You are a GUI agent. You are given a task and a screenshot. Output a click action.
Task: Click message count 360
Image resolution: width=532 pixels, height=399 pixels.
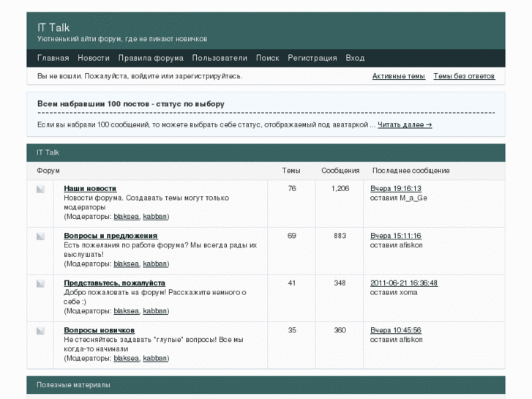pyautogui.click(x=340, y=330)
